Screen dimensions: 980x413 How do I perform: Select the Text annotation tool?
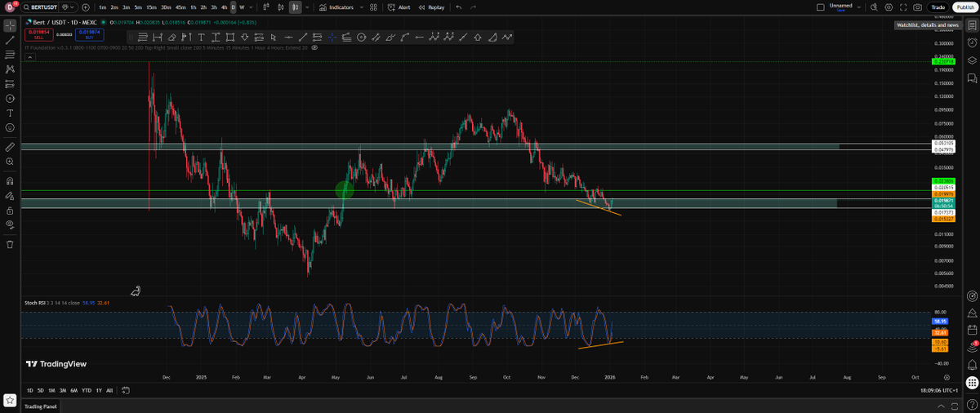(x=10, y=113)
